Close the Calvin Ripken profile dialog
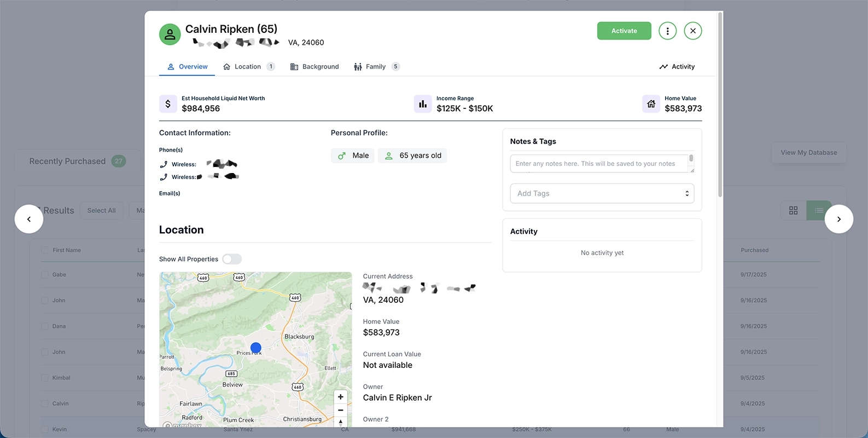The image size is (868, 438). click(x=692, y=31)
